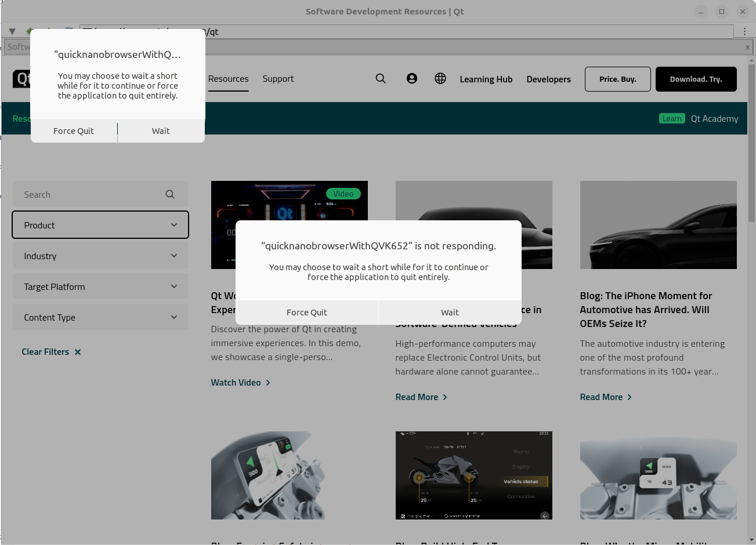Expand the Industry filter dropdown
This screenshot has height=545, width=756.
point(100,256)
